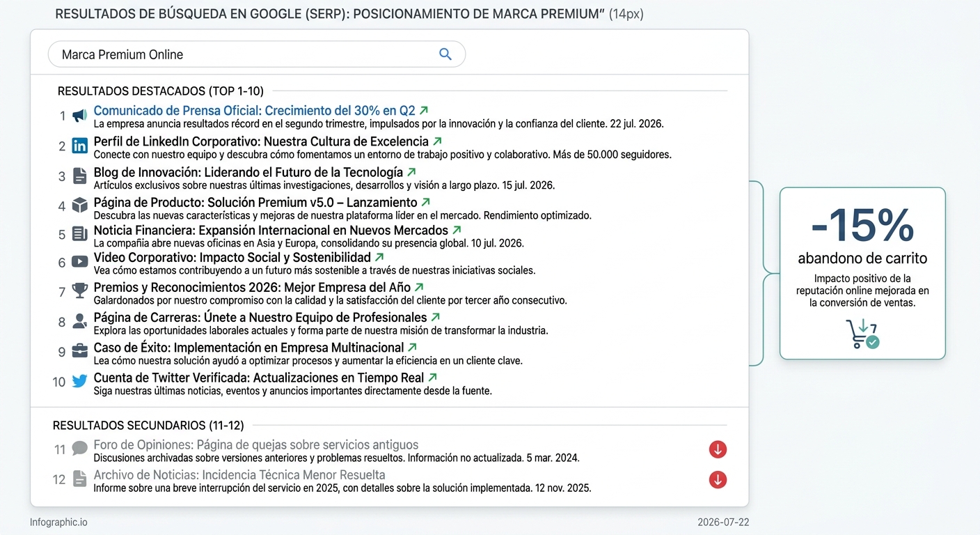
Task: Click green up arrow after Comunicado de Prensa title
Action: click(424, 110)
